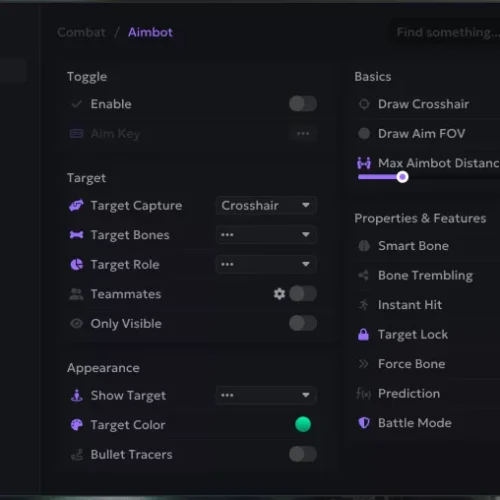Click the Target Color palette icon
The image size is (500, 500).
pos(77,425)
